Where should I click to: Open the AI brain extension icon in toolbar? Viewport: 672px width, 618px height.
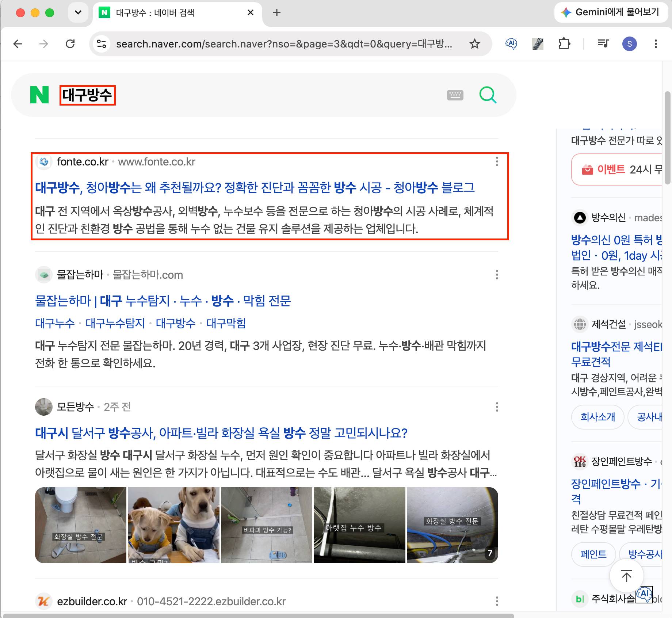click(511, 44)
